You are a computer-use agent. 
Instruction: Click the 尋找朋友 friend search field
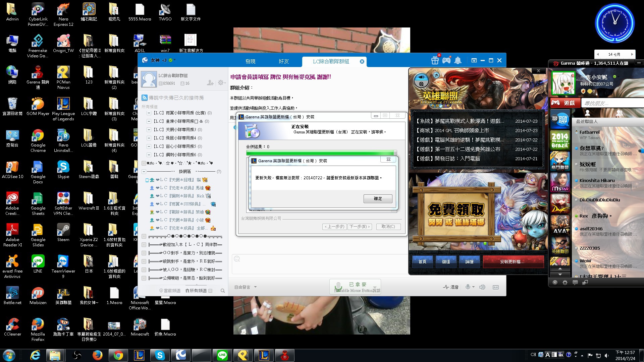pyautogui.click(x=612, y=103)
